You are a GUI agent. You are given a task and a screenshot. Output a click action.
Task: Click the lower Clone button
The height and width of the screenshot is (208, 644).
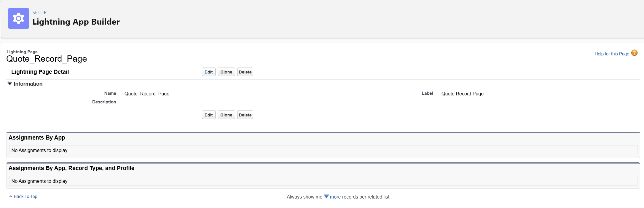226,115
